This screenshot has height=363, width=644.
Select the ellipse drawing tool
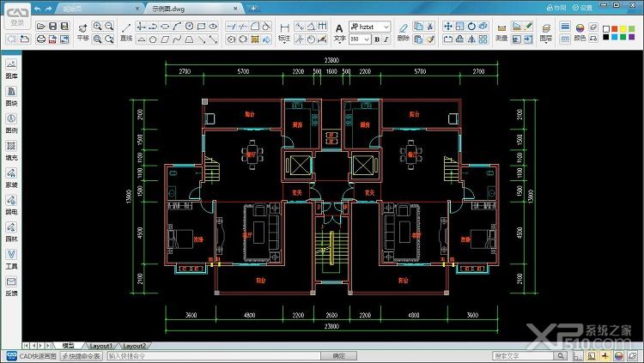tap(213, 27)
